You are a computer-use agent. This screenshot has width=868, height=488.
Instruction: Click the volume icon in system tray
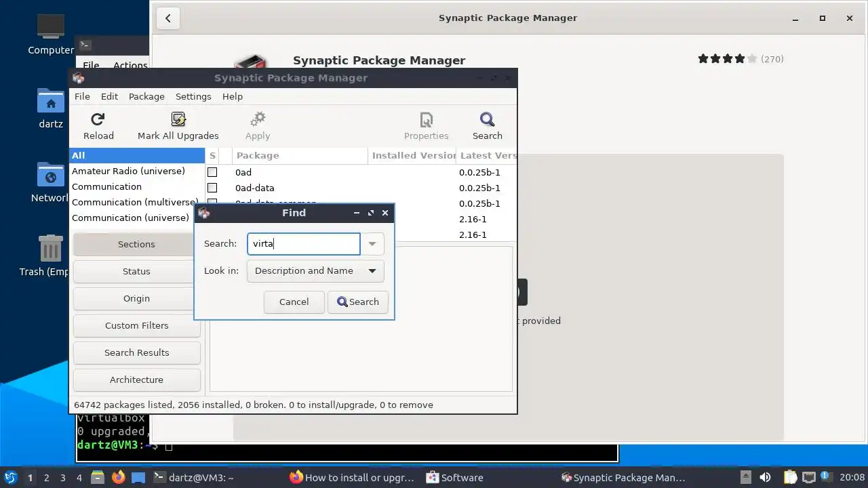[765, 477]
